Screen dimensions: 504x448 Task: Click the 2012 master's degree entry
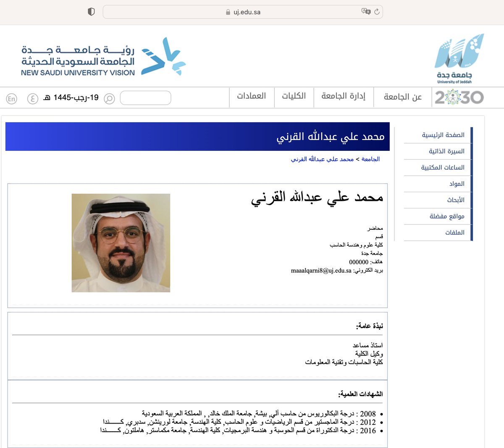coord(239,422)
